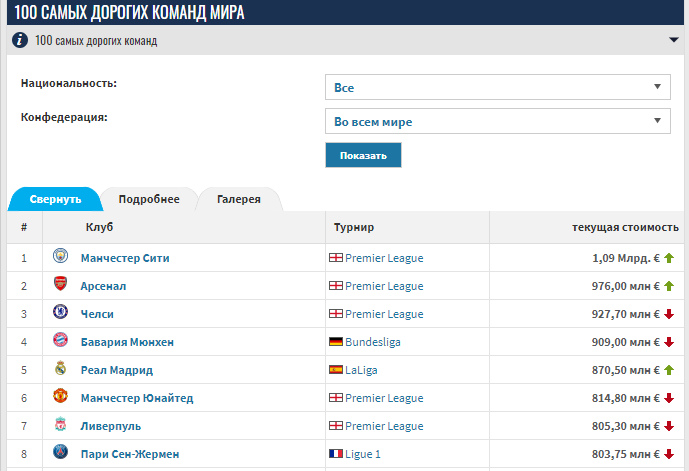Screen dimensions: 689x471
Task: Open the Бавария Мюнхен club link
Action: point(127,342)
